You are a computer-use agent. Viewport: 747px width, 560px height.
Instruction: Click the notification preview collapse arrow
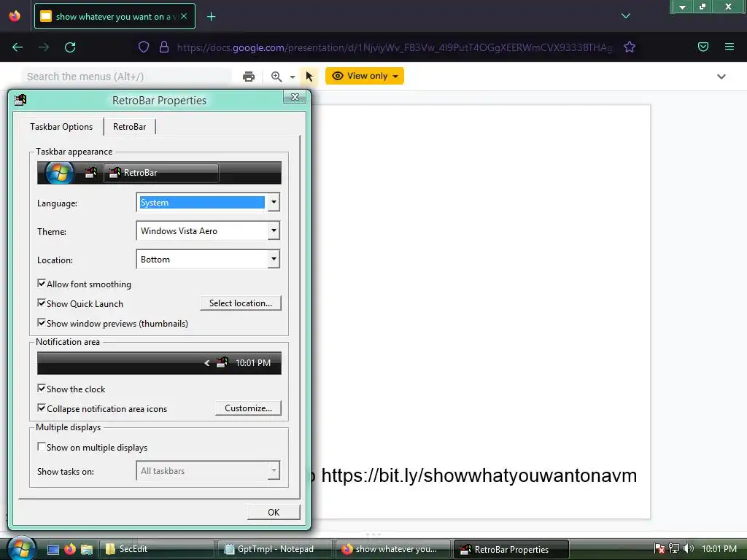206,363
